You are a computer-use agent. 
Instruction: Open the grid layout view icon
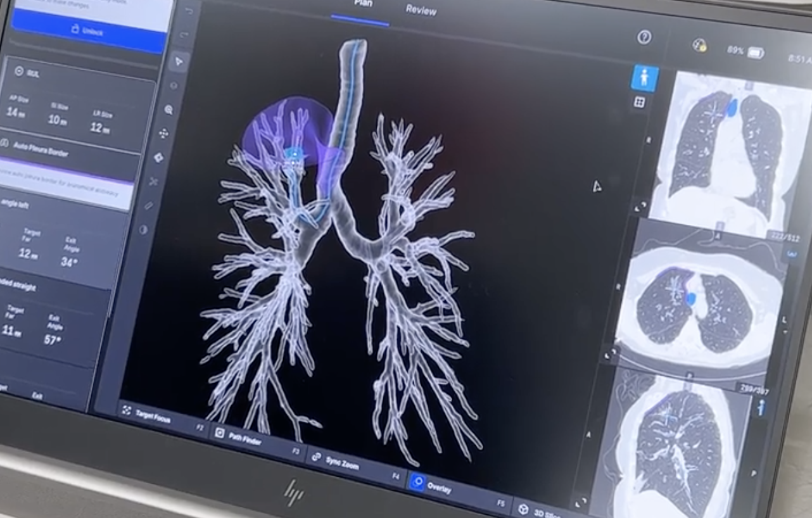(x=640, y=101)
